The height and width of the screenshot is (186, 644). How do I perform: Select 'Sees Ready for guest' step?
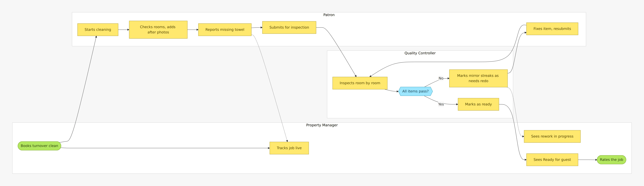tap(552, 160)
